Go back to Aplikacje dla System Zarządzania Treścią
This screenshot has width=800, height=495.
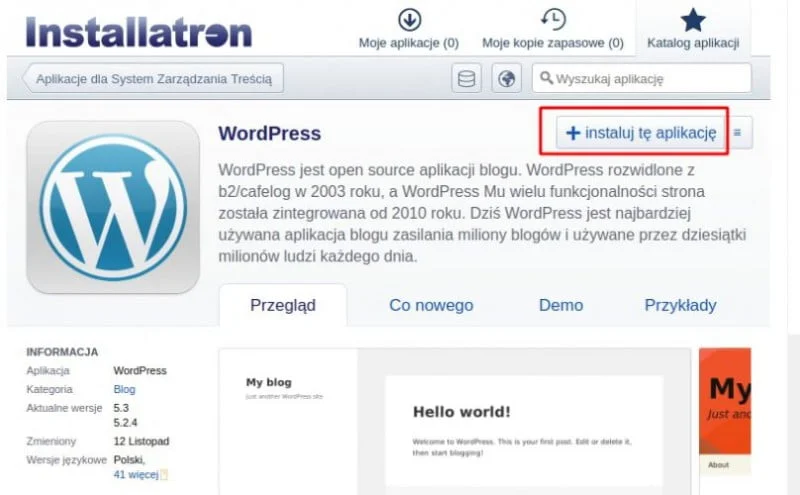153,79
